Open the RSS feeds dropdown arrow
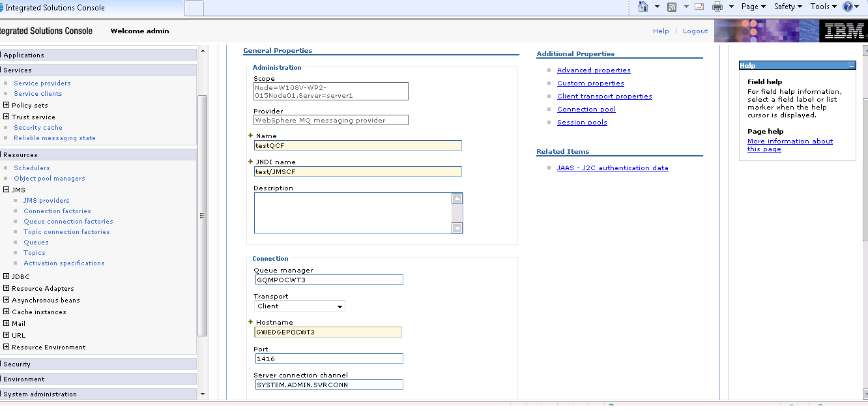868x412 pixels. [x=686, y=7]
